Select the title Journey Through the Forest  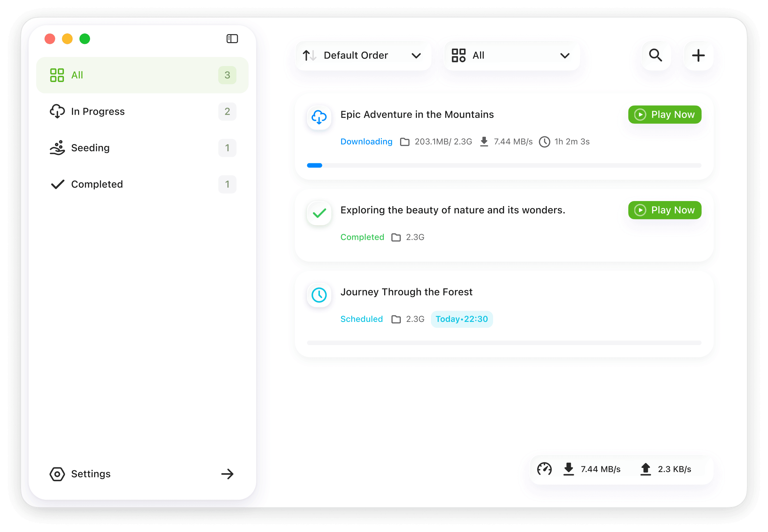[x=406, y=292]
